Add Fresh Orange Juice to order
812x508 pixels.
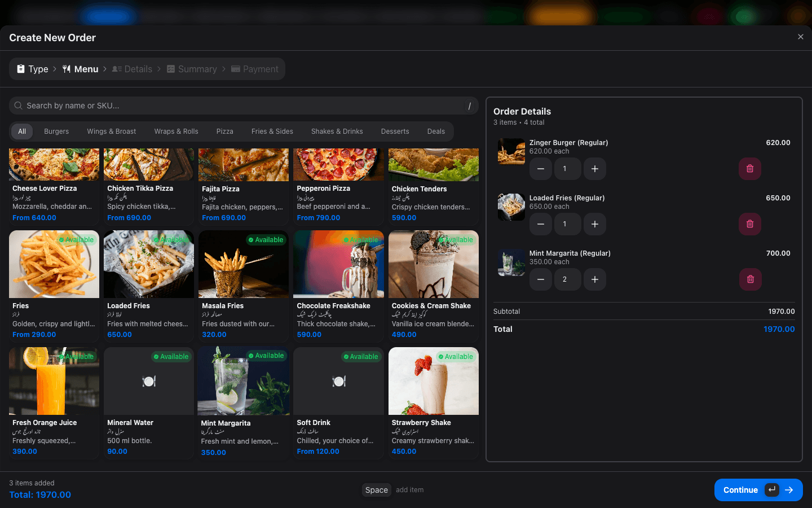tap(54, 403)
